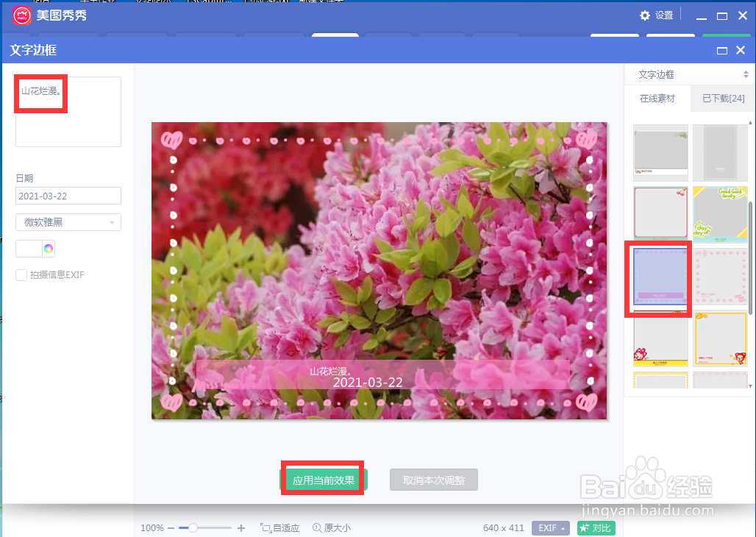Click the 美图秀秀 logo icon
756x537 pixels.
[x=22, y=15]
